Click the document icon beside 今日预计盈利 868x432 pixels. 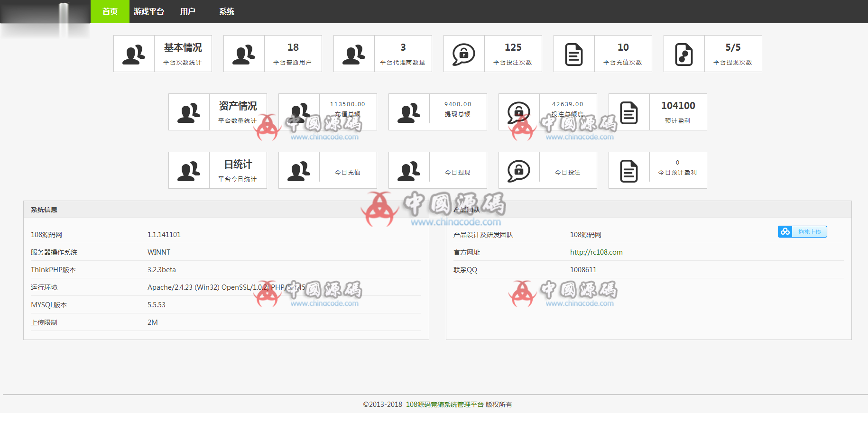(x=629, y=171)
